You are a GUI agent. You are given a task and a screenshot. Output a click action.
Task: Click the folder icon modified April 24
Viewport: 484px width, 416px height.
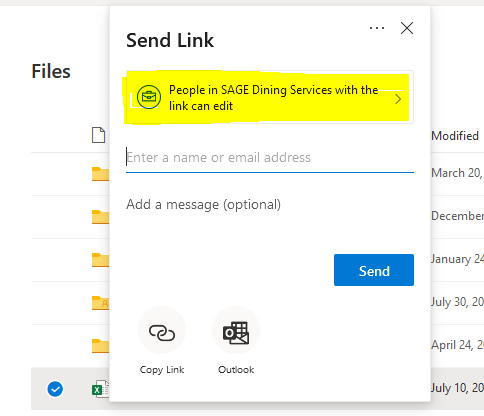(100, 346)
